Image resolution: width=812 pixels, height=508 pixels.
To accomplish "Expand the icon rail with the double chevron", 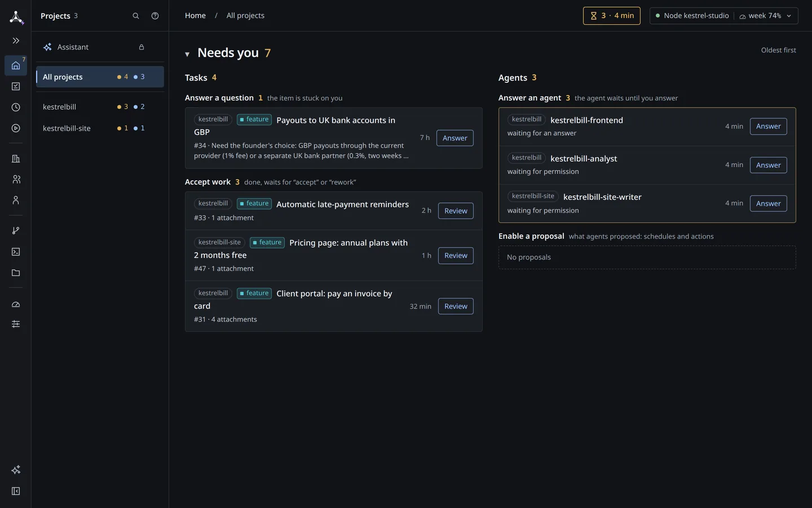I will click(16, 41).
